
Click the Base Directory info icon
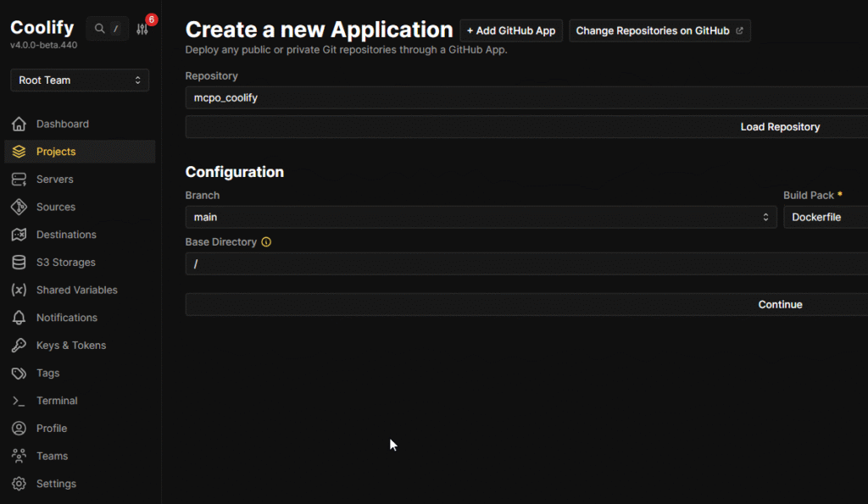tap(266, 242)
